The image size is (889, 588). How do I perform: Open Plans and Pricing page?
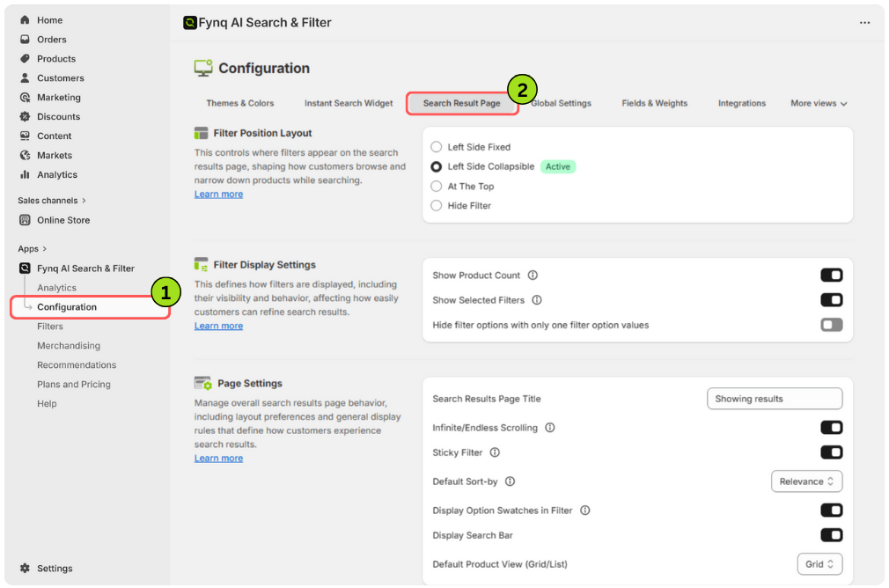pyautogui.click(x=74, y=384)
